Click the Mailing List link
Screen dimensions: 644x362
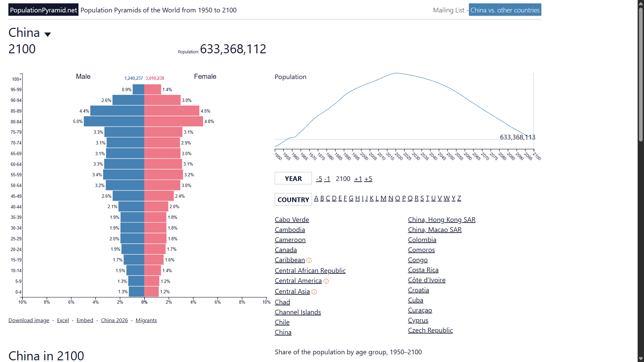pyautogui.click(x=448, y=10)
